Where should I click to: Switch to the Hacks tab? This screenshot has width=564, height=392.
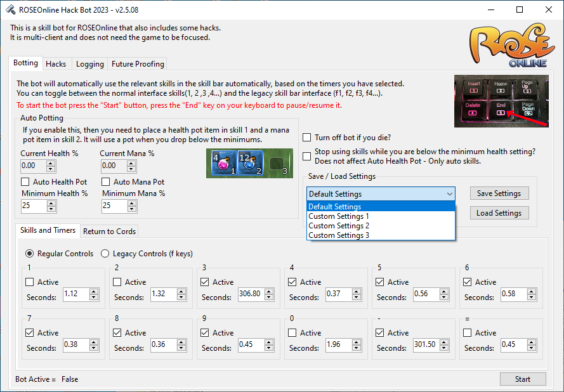pos(56,64)
